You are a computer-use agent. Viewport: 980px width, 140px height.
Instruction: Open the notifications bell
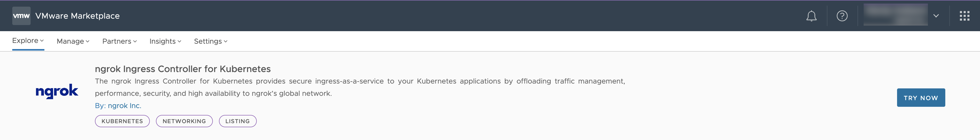pyautogui.click(x=811, y=16)
